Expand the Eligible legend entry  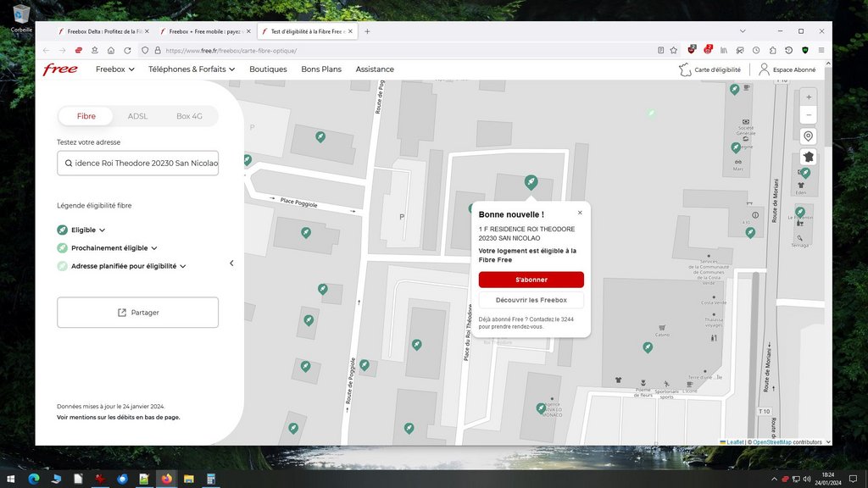coord(81,230)
